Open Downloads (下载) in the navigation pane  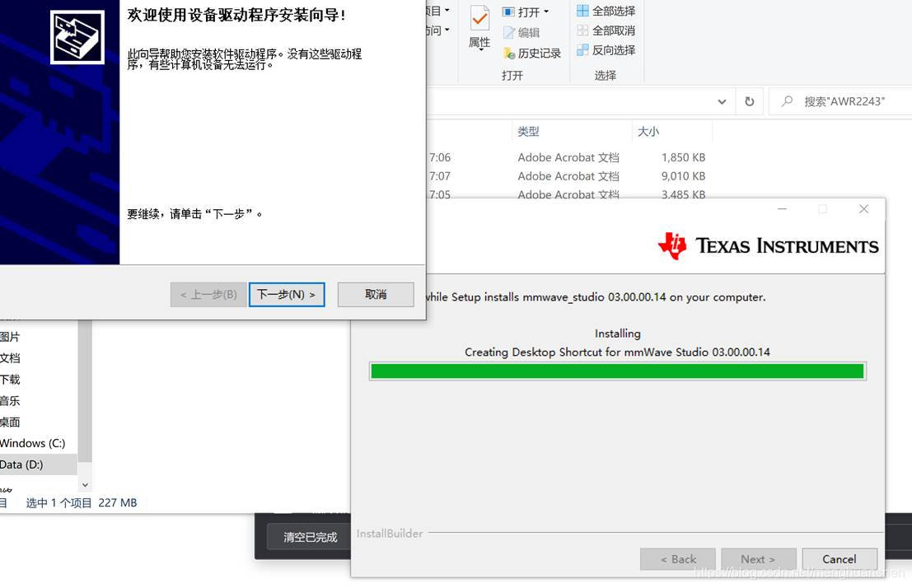(x=10, y=380)
